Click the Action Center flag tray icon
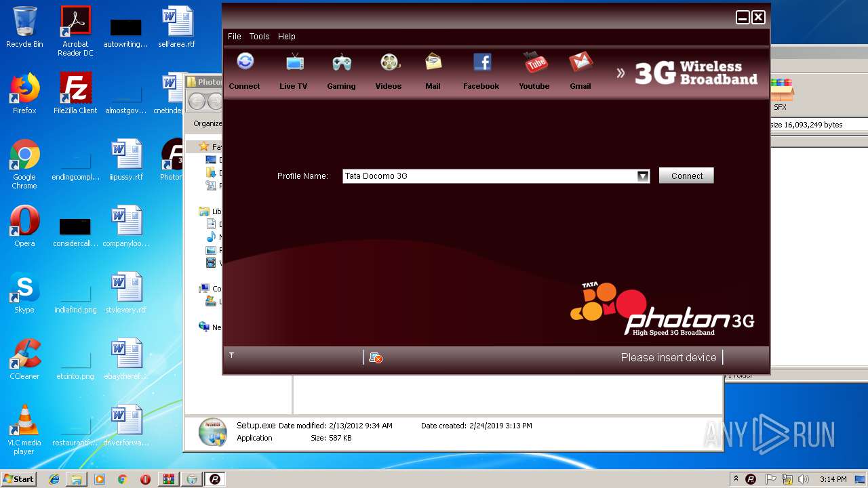 tap(771, 479)
